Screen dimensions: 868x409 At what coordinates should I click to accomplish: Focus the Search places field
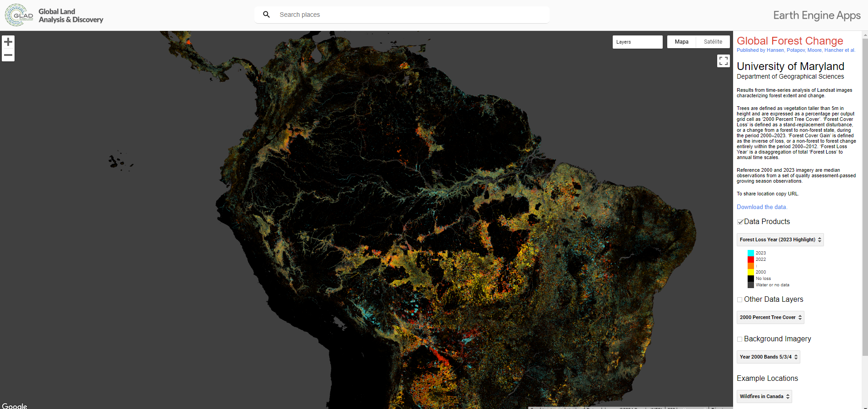pos(402,15)
